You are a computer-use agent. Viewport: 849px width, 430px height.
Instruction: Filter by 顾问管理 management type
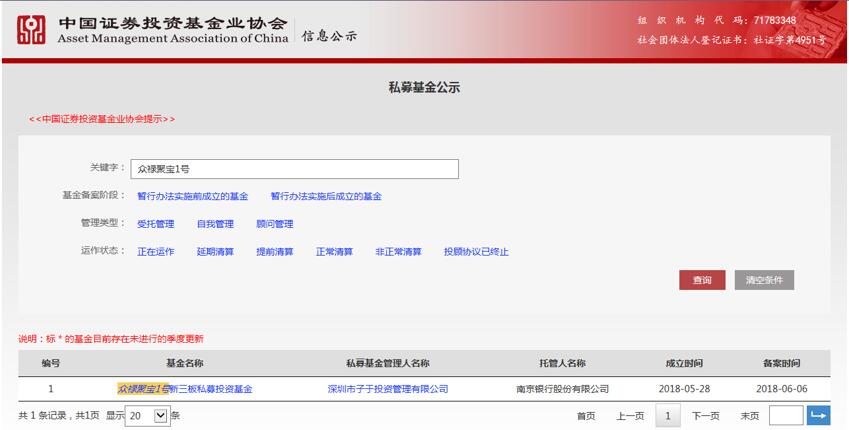point(275,224)
